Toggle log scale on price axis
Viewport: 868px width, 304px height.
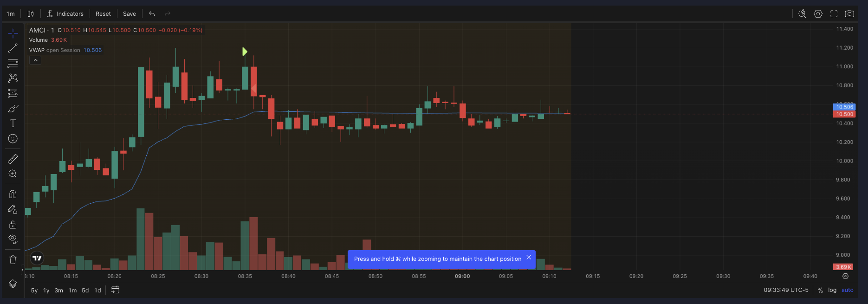point(832,290)
